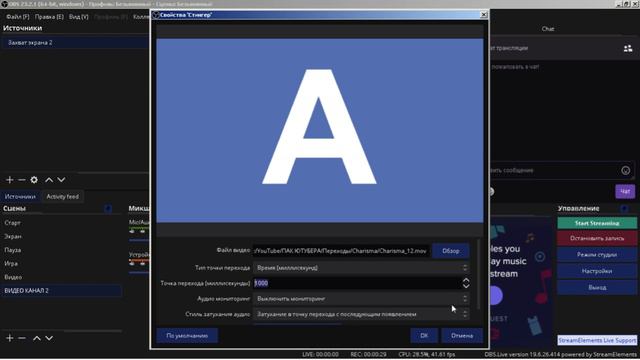Screen dimensions: 640x360
Task: Remove the scene with the minus icon under Сцены
Action: click(x=22, y=338)
